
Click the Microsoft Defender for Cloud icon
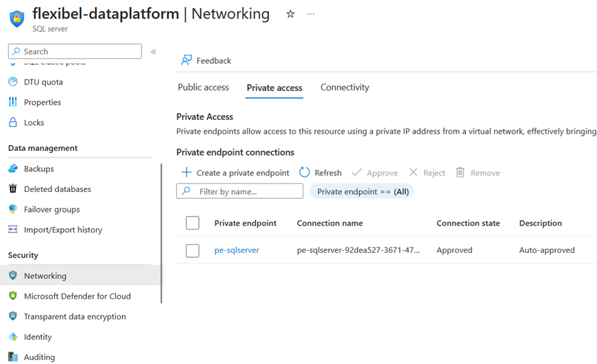(13, 295)
